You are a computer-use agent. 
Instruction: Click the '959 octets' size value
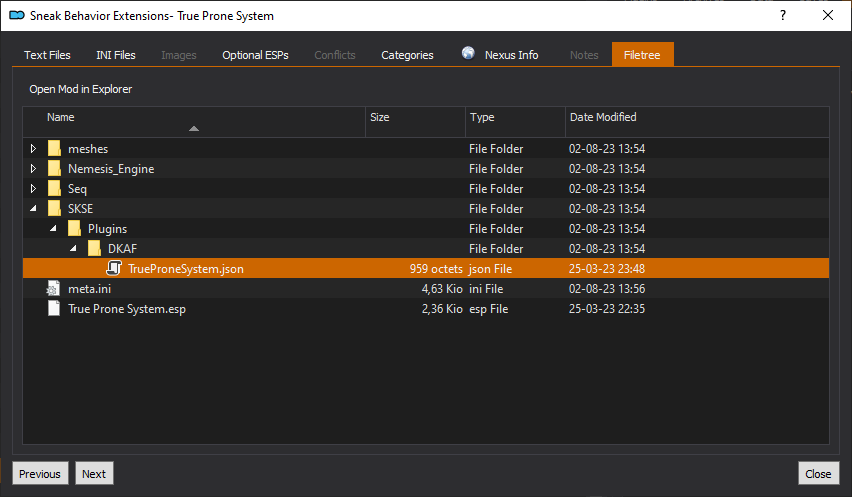coord(436,268)
